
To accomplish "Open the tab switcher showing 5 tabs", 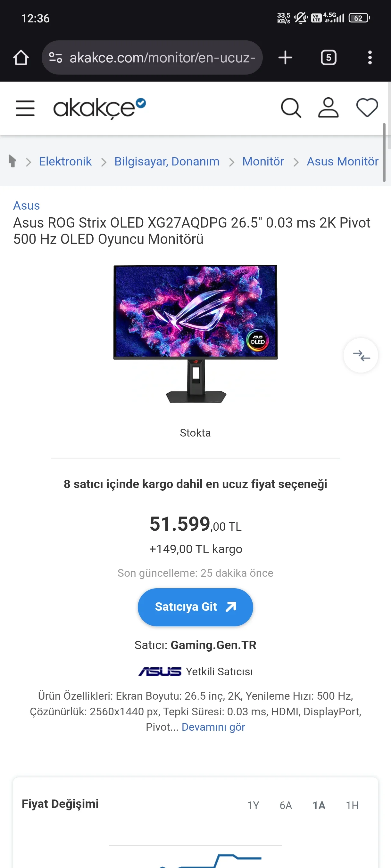I will (x=328, y=58).
